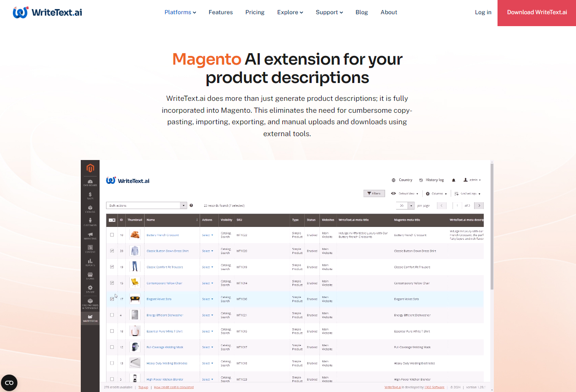Image resolution: width=576 pixels, height=392 pixels.
Task: Click the Buttery French Croissant thumbnail
Action: pyautogui.click(x=135, y=235)
